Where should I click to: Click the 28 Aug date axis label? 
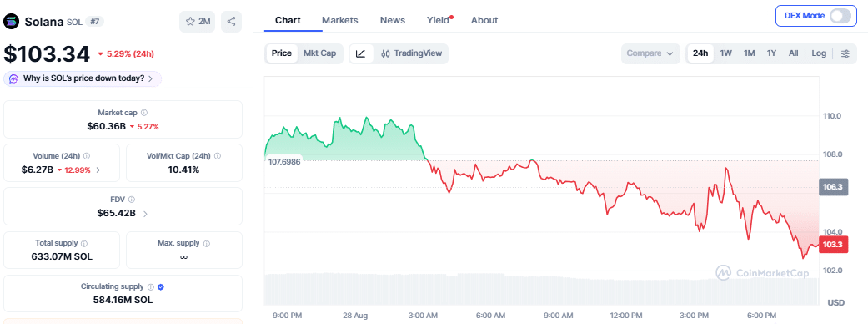click(355, 315)
